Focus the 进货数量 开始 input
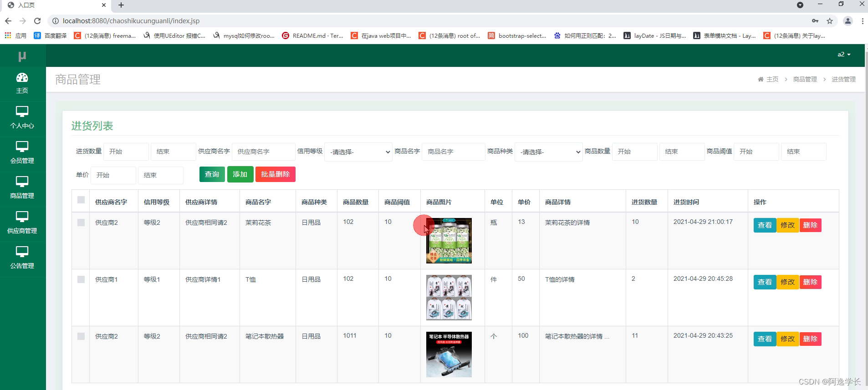 (x=126, y=152)
